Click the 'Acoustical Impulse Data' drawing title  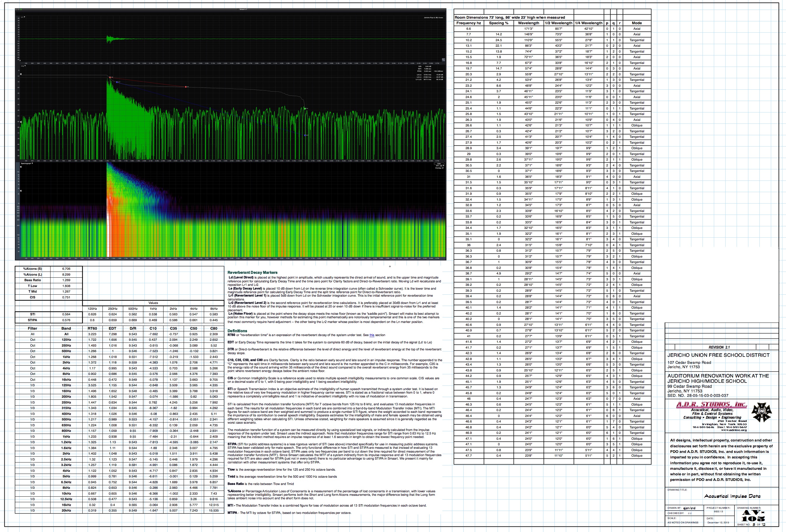point(732,496)
